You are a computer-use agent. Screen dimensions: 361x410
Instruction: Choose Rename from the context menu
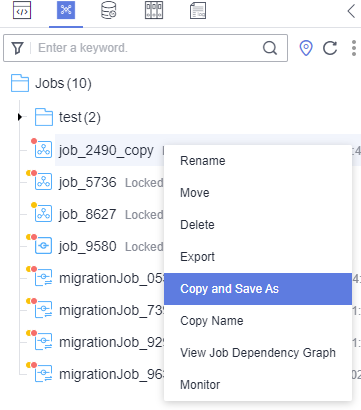tap(203, 161)
